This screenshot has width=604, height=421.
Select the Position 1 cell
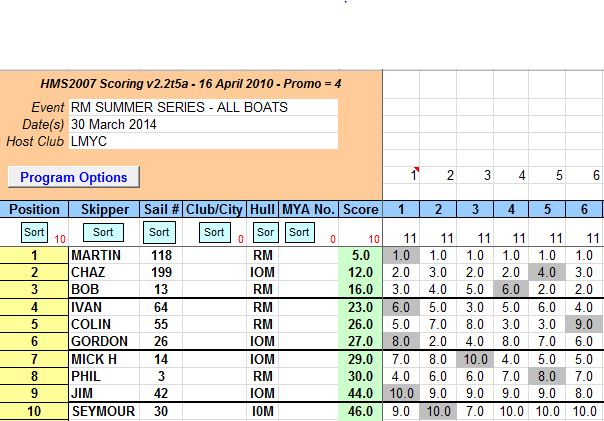pyautogui.click(x=34, y=256)
